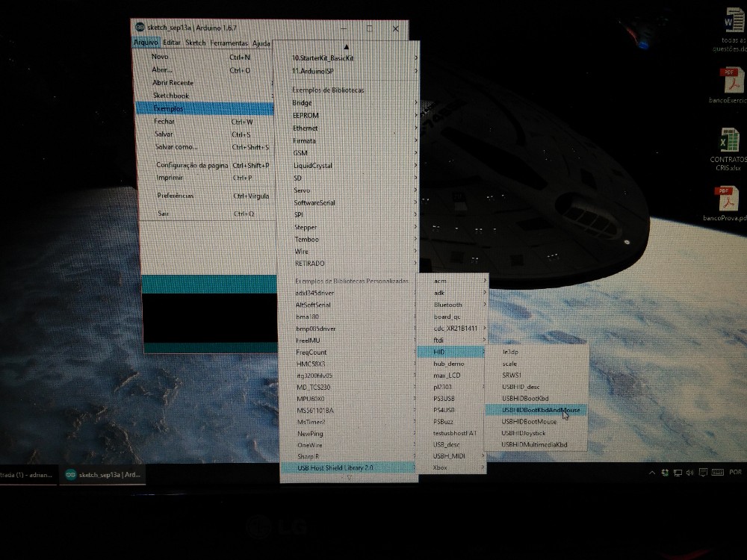Image resolution: width=747 pixels, height=560 pixels.
Task: Open Temboo examples submenu
Action: tap(347, 240)
